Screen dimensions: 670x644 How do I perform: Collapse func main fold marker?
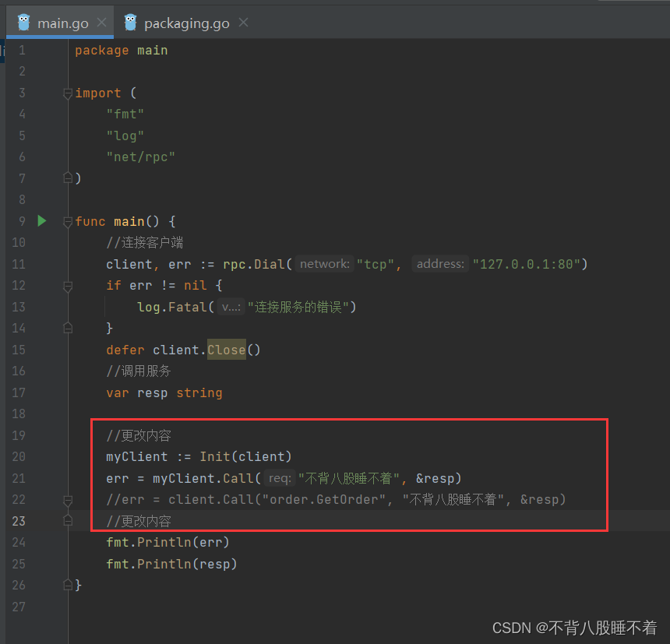(68, 222)
